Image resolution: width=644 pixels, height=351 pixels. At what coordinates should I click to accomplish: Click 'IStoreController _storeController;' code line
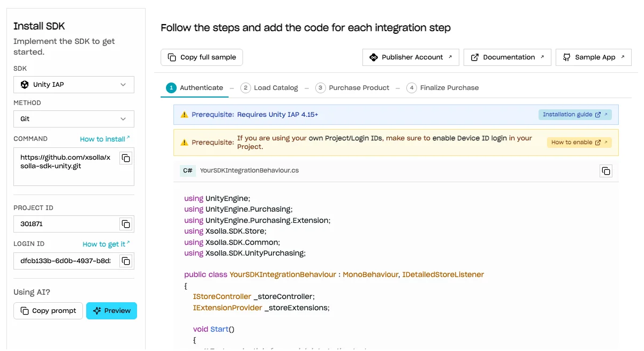pyautogui.click(x=254, y=296)
